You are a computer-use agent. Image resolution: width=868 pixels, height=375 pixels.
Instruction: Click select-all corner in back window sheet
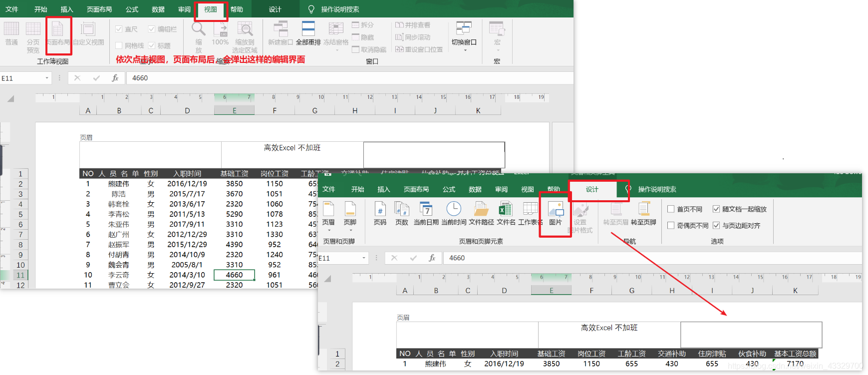point(10,99)
